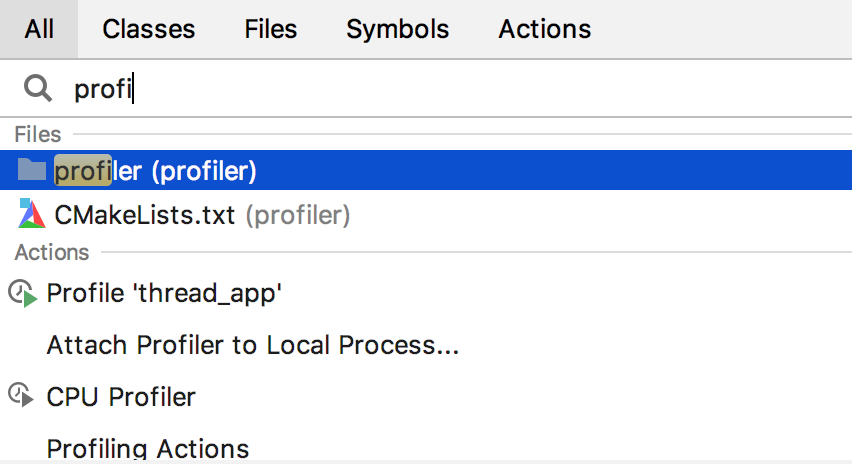Screen dimensions: 852x464
Task: Choose Attach Profiler to Local Process
Action: pos(253,345)
